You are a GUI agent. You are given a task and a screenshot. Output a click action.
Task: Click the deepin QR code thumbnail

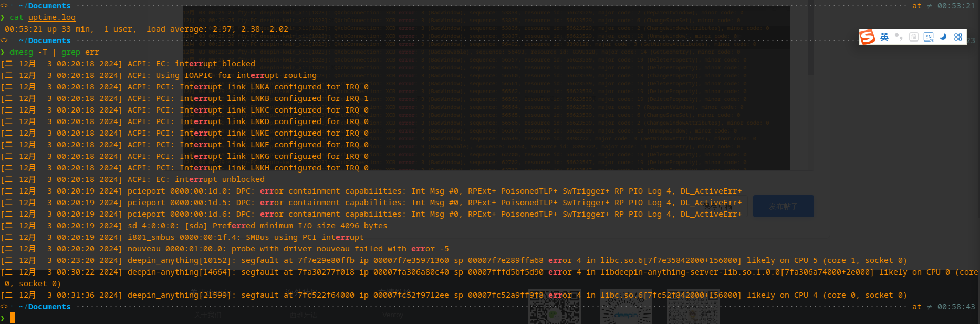tap(625, 307)
